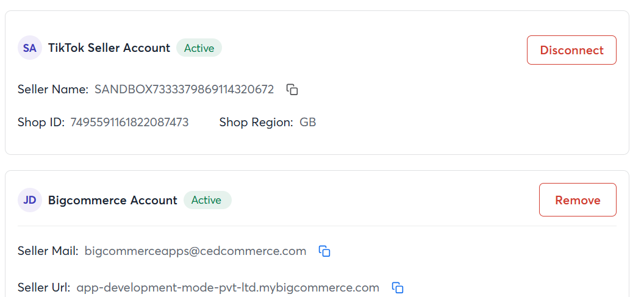This screenshot has width=644, height=297.
Task: Click the Seller Url label
Action: 44,287
